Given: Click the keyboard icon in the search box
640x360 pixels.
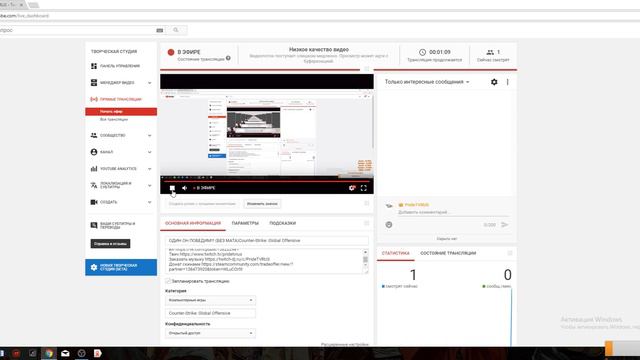Looking at the screenshot, I should tap(160, 30).
